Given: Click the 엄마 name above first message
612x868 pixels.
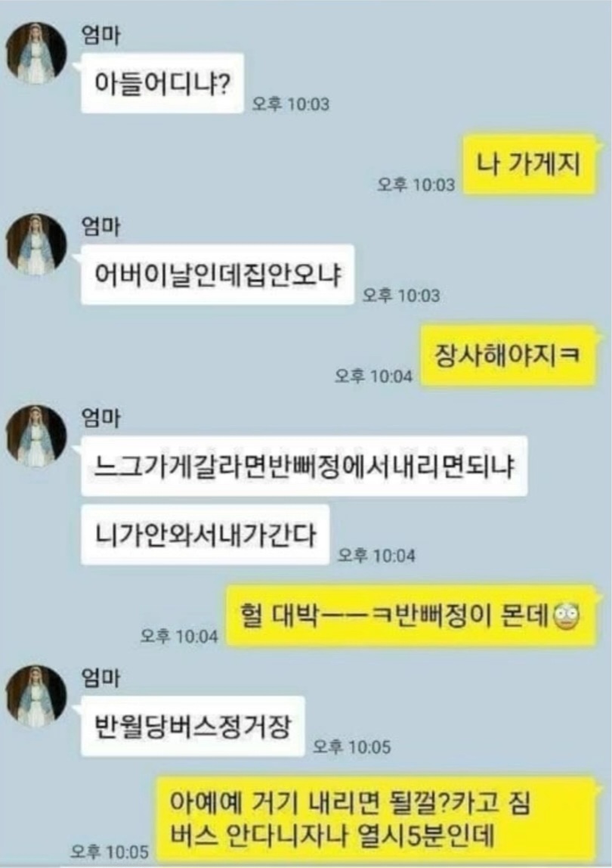Looking at the screenshot, I should 100,36.
